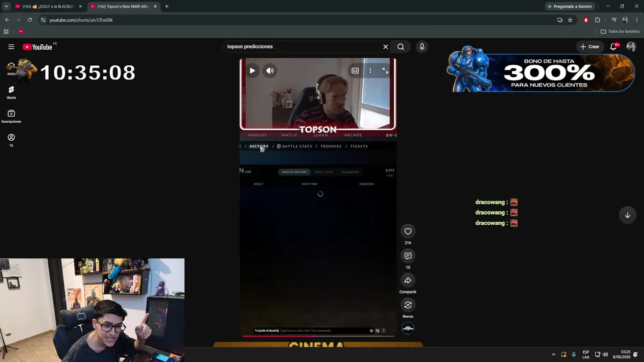The width and height of the screenshot is (644, 362).
Task: Seek on the Short's red progress bar
Action: point(318,336)
